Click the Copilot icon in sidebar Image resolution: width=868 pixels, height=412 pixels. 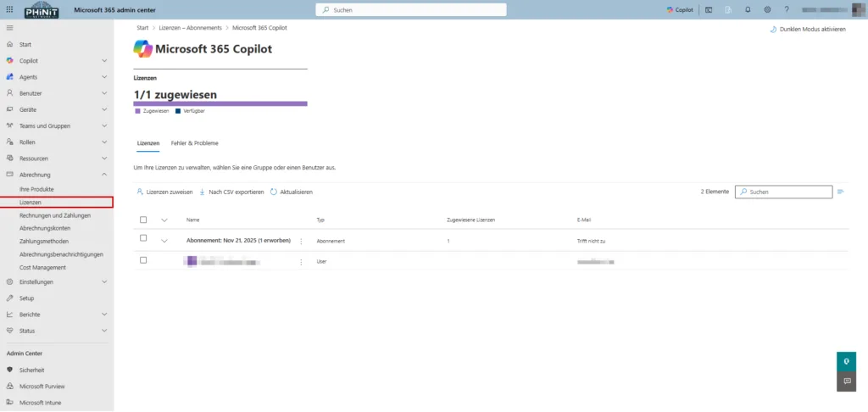9,61
